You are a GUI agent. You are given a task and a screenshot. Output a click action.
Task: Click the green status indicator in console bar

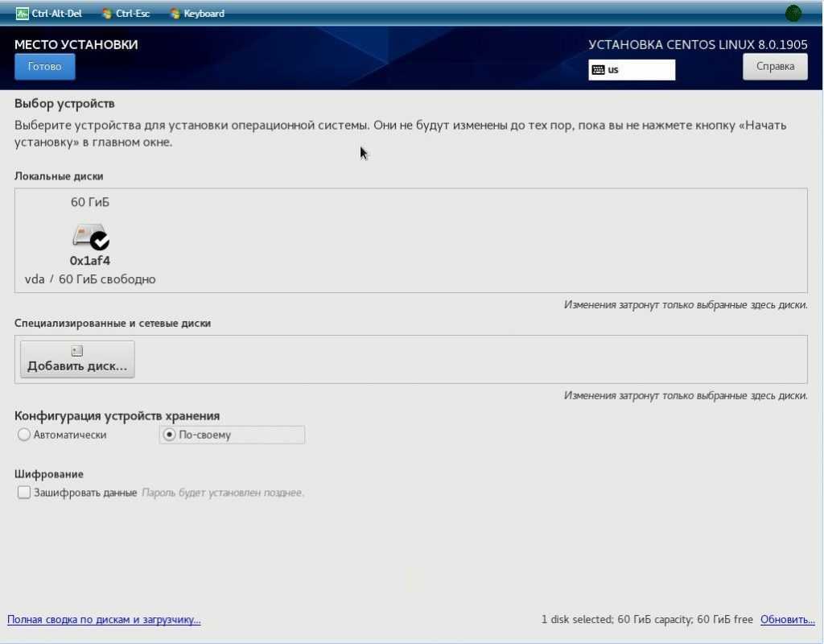click(793, 13)
